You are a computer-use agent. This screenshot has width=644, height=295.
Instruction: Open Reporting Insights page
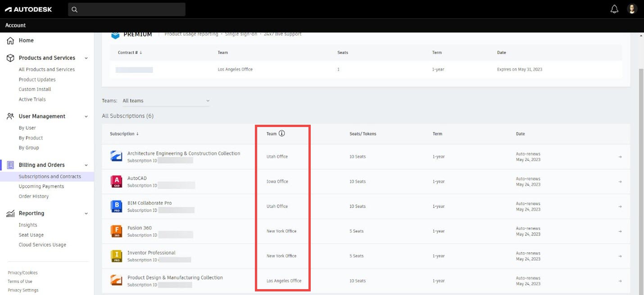coord(28,225)
